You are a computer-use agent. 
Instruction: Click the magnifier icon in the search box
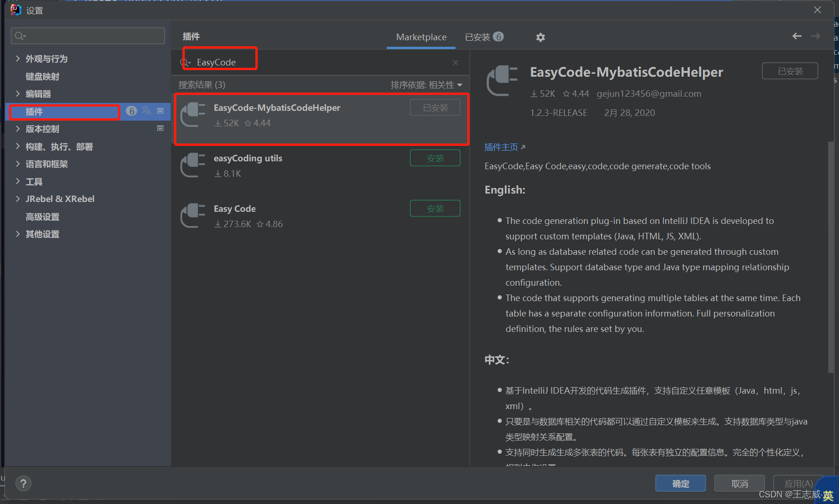tap(185, 62)
